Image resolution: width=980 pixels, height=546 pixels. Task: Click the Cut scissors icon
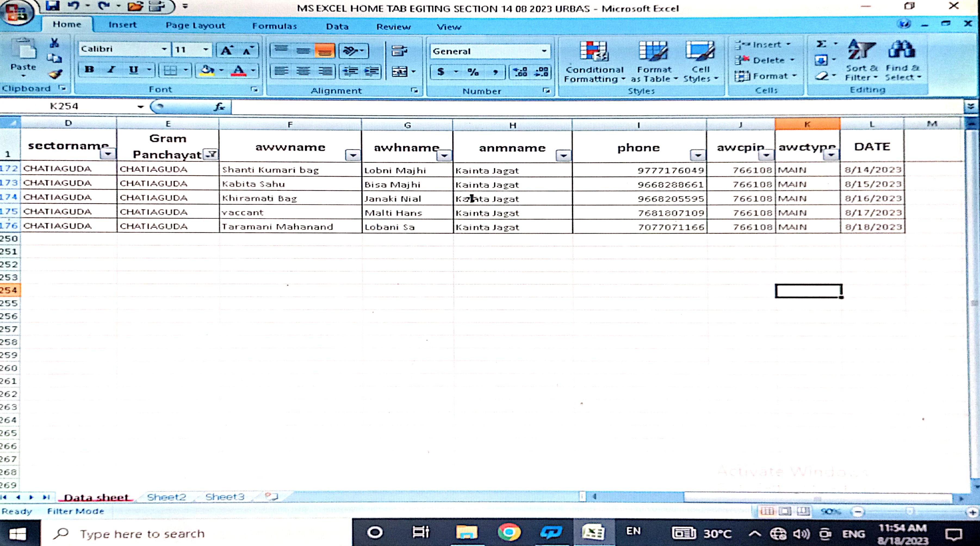[x=54, y=43]
